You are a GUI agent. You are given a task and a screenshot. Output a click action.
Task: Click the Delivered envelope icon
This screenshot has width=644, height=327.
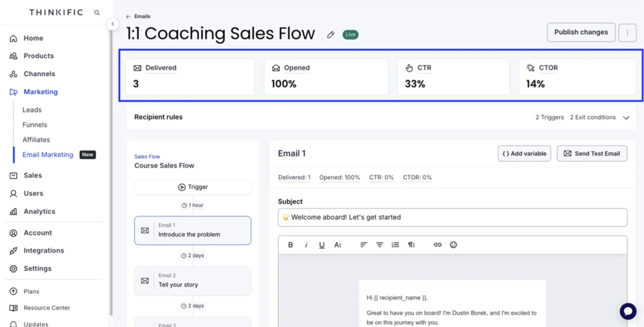tap(137, 68)
